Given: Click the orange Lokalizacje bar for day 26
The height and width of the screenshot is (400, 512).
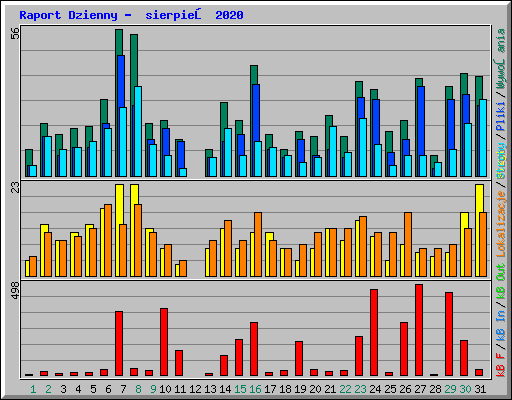Looking at the screenshot, I should tap(408, 244).
